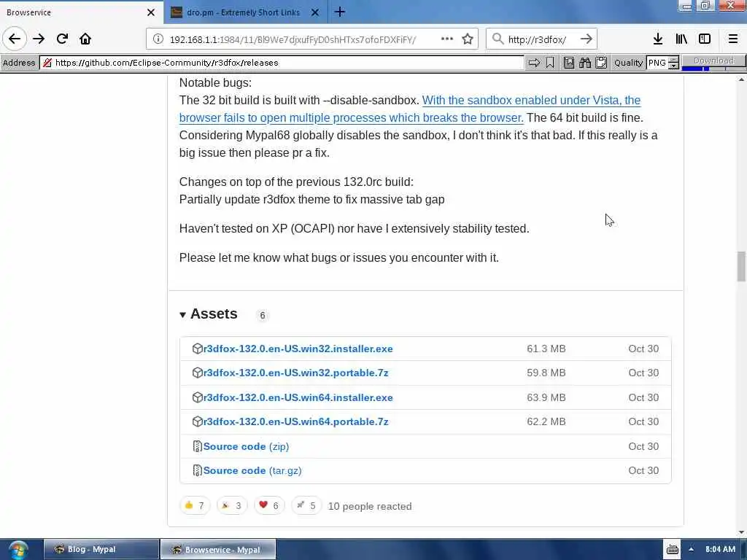Click the Assets count badge 6
Screen dimensions: 747x560
pos(262,315)
